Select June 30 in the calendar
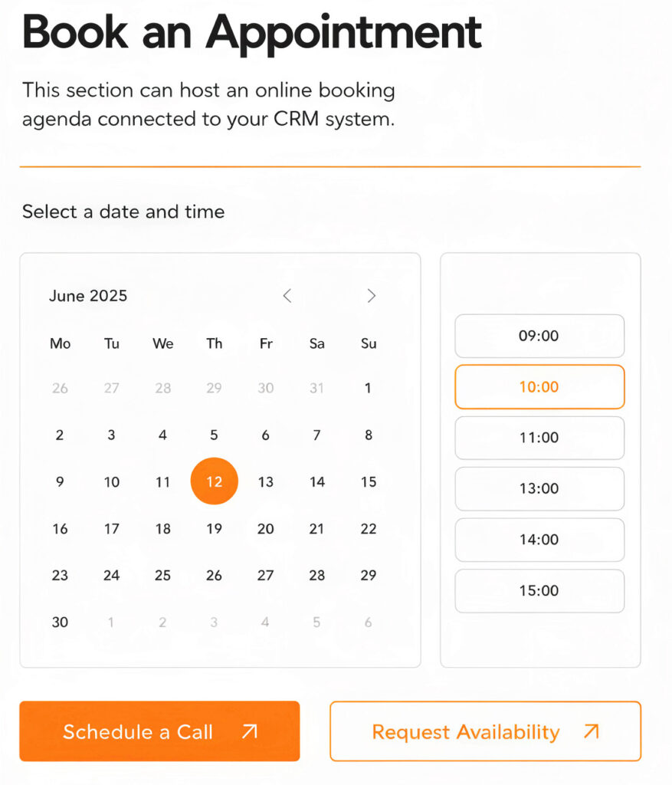 tap(60, 622)
